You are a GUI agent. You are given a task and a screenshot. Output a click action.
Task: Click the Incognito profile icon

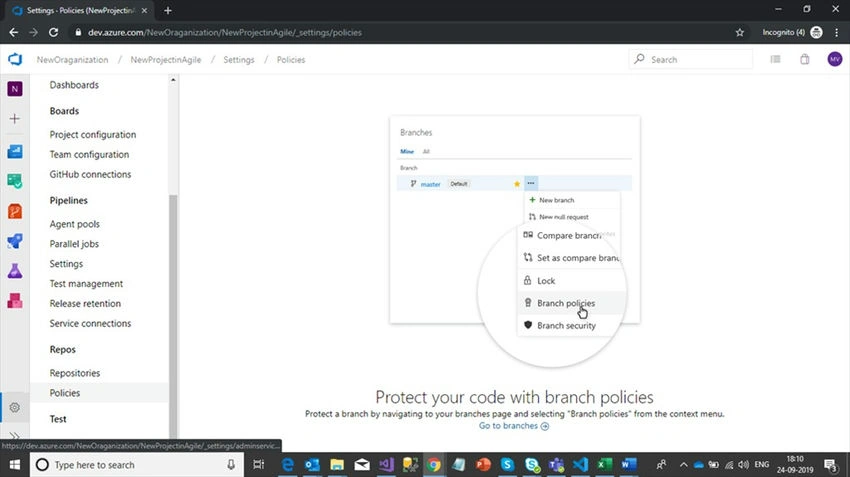tap(816, 33)
